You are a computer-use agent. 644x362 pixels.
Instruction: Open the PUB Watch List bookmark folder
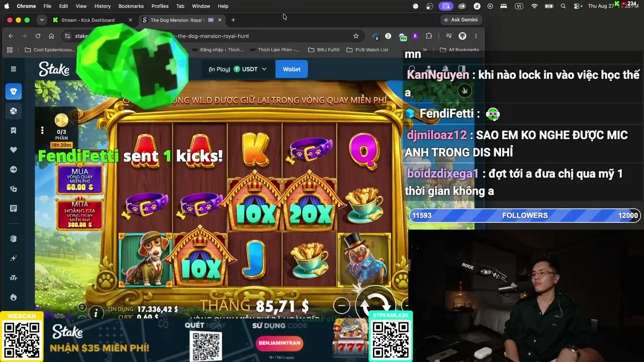[x=367, y=50]
